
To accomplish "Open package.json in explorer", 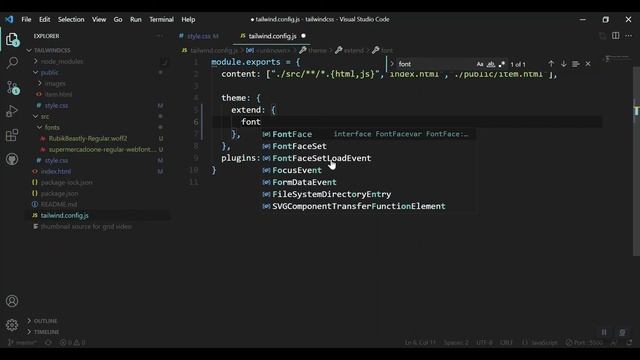I will click(59, 193).
